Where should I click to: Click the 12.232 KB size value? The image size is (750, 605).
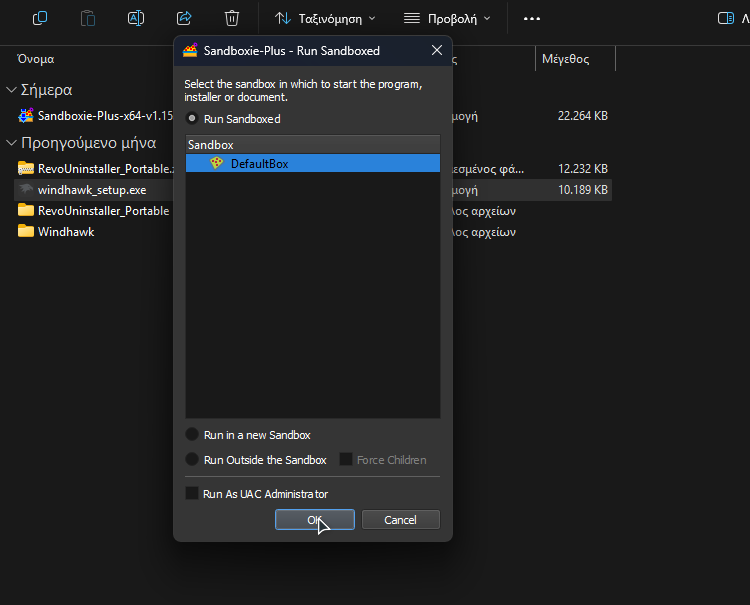tap(583, 169)
